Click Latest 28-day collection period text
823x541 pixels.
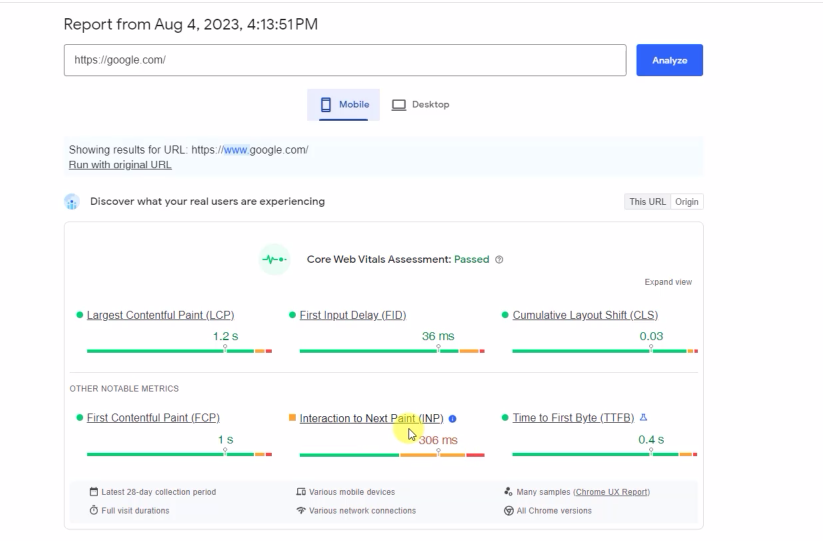(159, 492)
